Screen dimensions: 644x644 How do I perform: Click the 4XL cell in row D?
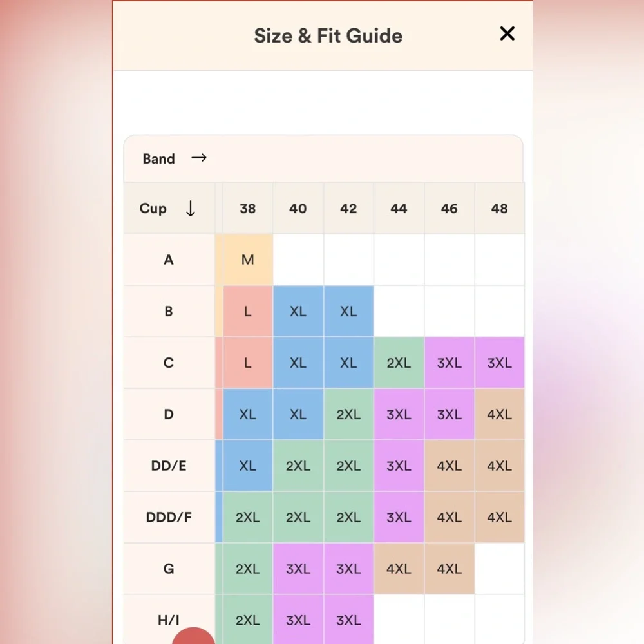(500, 414)
